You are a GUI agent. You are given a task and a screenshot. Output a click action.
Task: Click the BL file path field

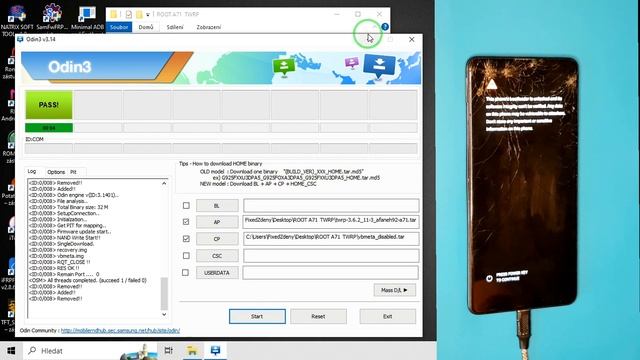[x=331, y=205]
